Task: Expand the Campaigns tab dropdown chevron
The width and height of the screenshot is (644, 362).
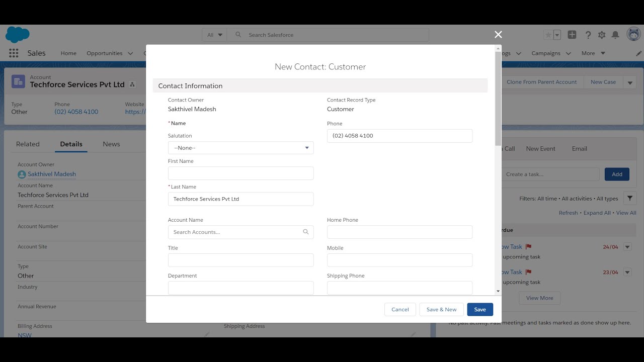Action: click(x=568, y=53)
